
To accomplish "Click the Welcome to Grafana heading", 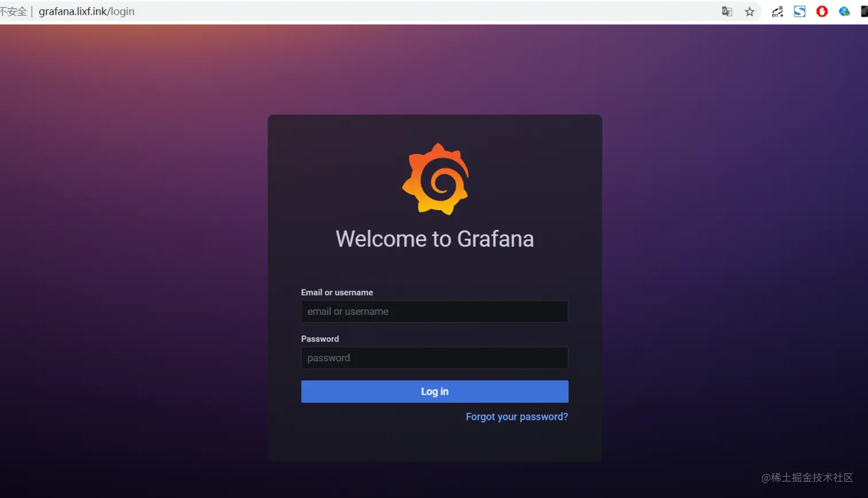I will click(x=435, y=239).
